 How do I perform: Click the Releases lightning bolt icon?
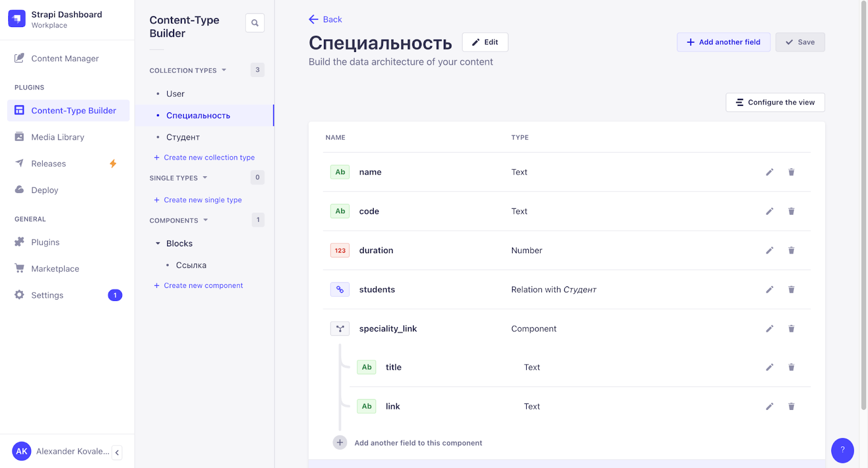coord(113,164)
